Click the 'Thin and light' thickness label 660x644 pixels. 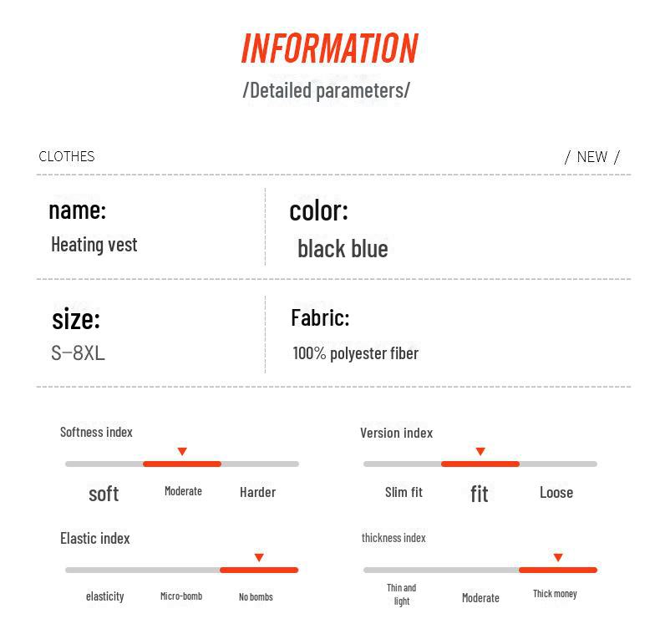click(402, 594)
